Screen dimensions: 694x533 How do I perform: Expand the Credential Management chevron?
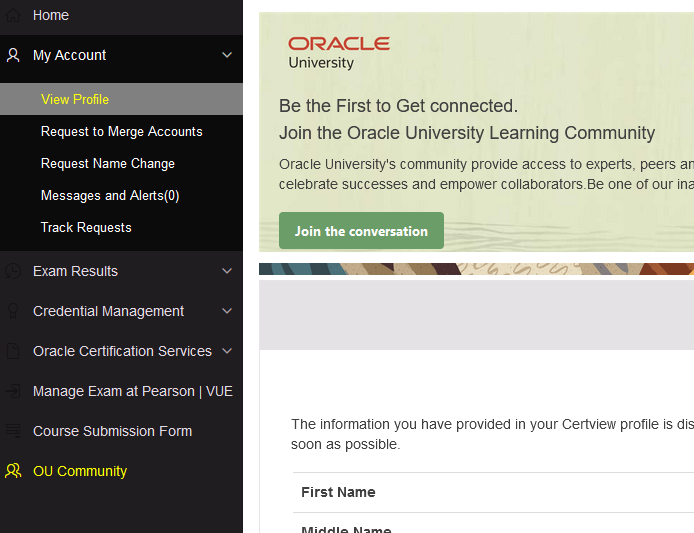point(227,311)
